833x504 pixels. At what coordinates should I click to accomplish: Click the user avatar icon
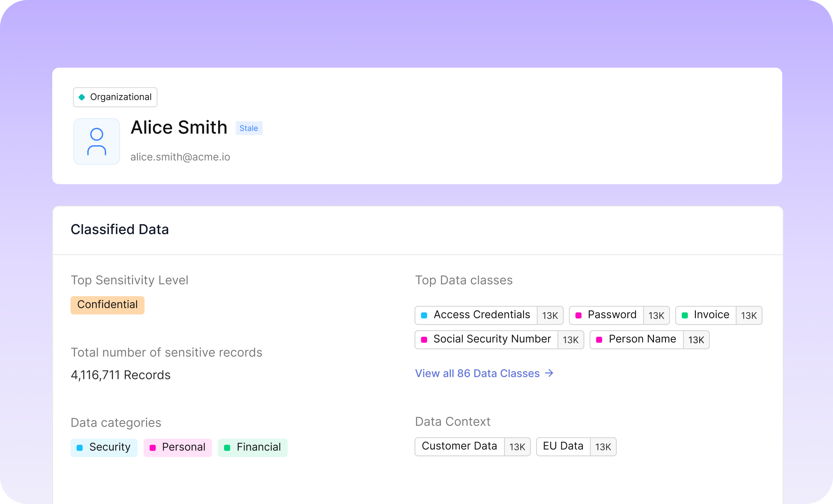[x=97, y=141]
